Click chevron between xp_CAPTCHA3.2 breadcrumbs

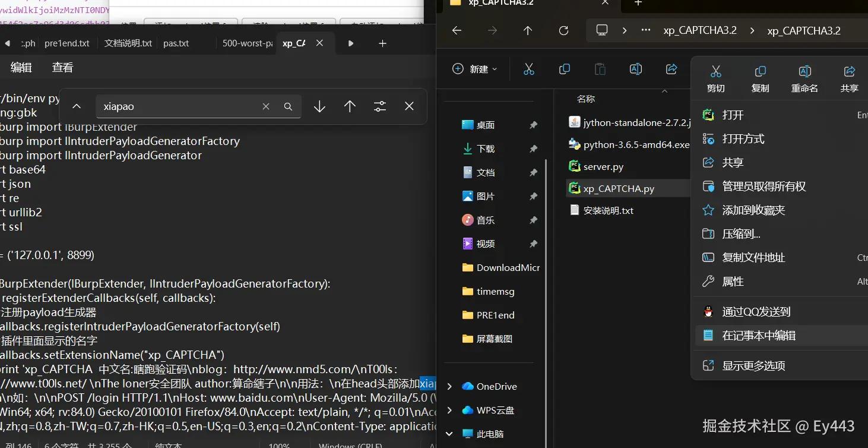tap(752, 30)
